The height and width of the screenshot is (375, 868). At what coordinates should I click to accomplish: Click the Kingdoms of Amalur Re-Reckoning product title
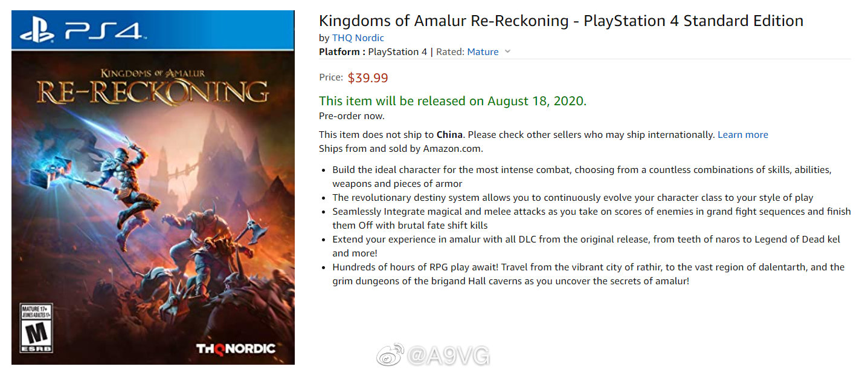pyautogui.click(x=561, y=21)
